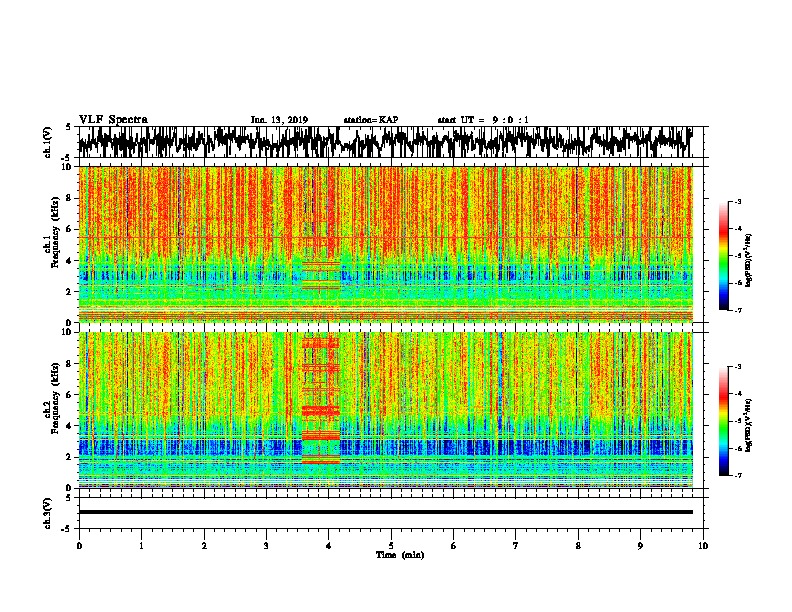The height and width of the screenshot is (612, 792).
Task: Click the ch.1(V) axis label
Action: [48, 142]
